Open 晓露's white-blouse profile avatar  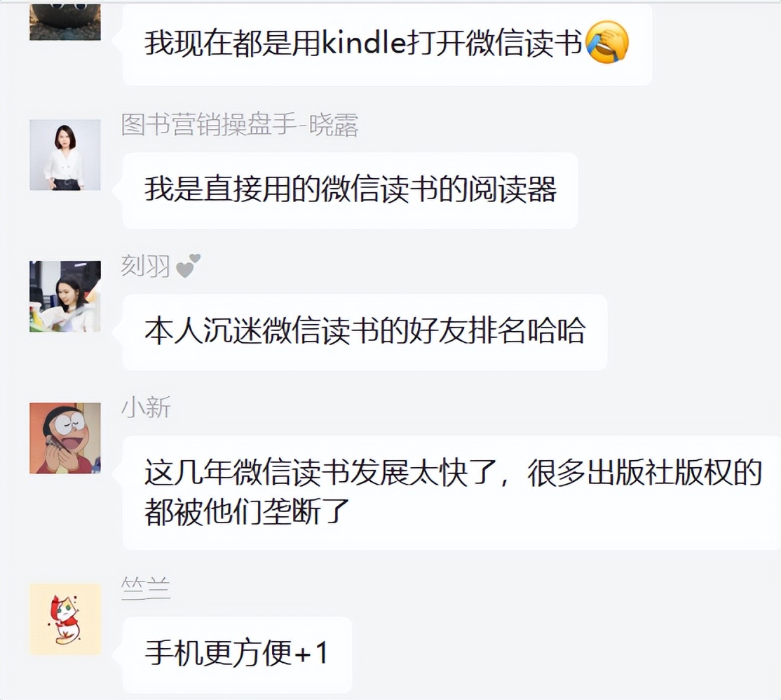[64, 155]
